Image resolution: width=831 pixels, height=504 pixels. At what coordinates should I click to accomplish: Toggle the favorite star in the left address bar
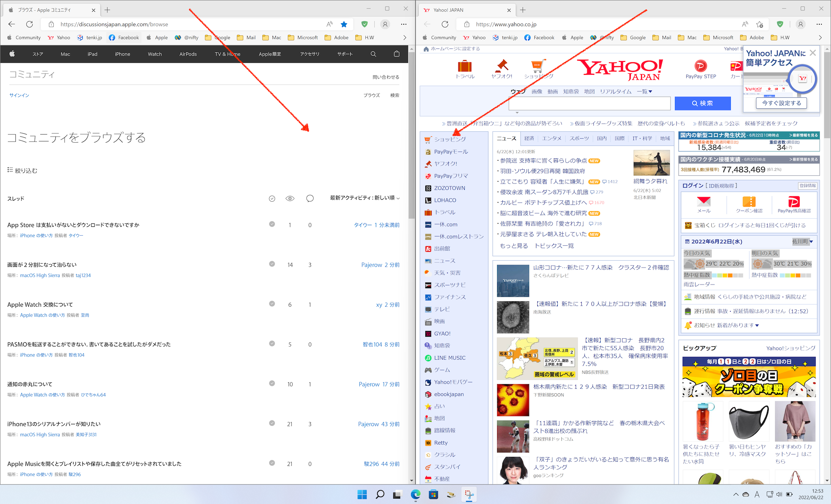(x=344, y=24)
